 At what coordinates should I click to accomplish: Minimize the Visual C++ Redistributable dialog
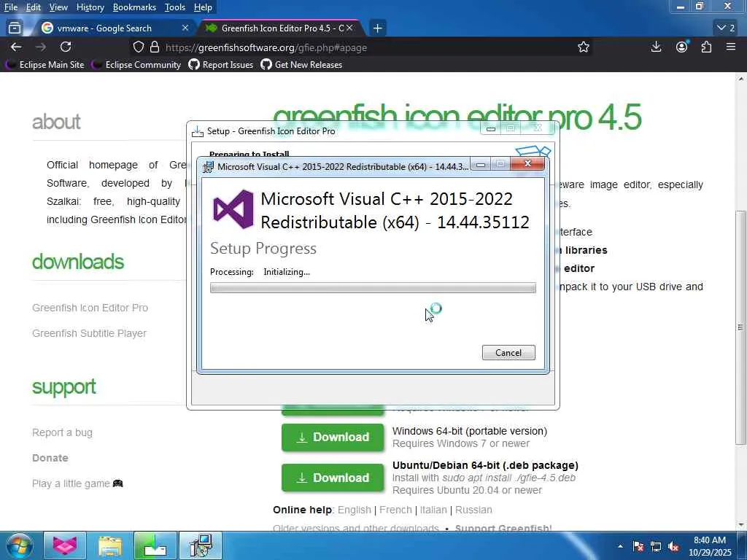tap(481, 165)
